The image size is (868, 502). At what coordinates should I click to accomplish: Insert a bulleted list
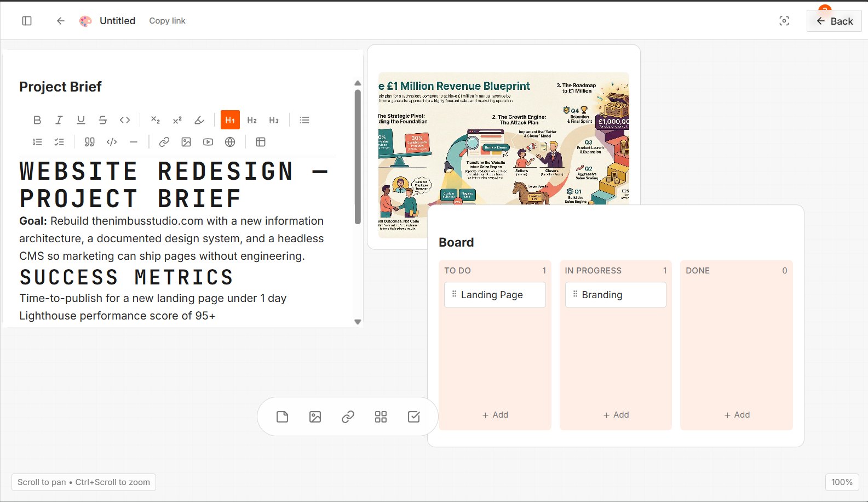[304, 120]
